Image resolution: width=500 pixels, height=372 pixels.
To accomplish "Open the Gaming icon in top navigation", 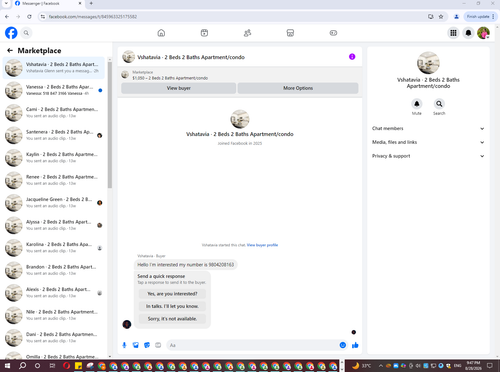I will [x=333, y=33].
